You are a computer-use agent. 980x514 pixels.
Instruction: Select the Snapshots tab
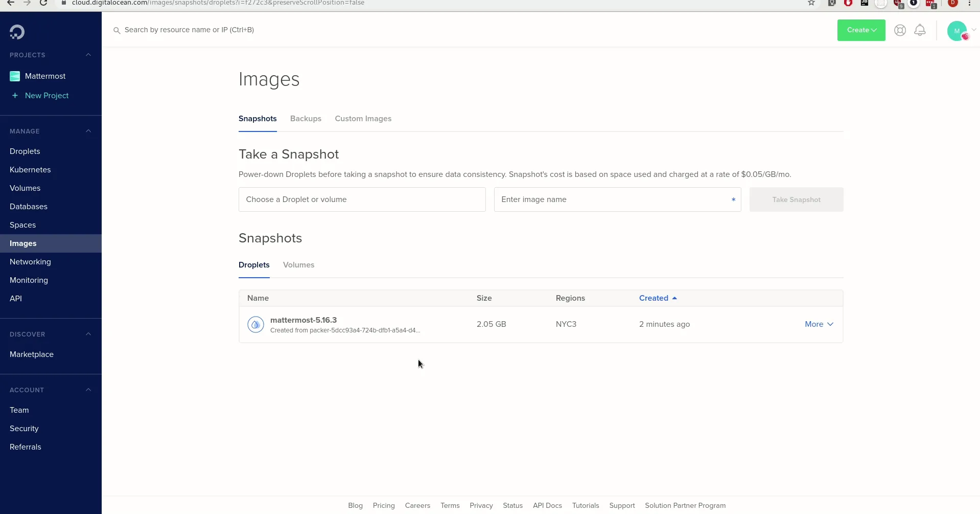tap(258, 119)
